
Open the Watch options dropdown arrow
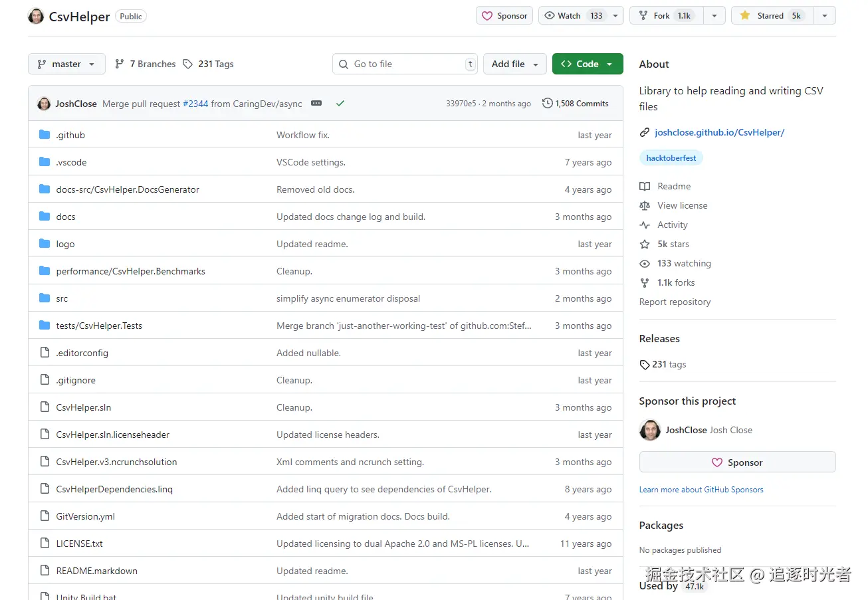615,16
